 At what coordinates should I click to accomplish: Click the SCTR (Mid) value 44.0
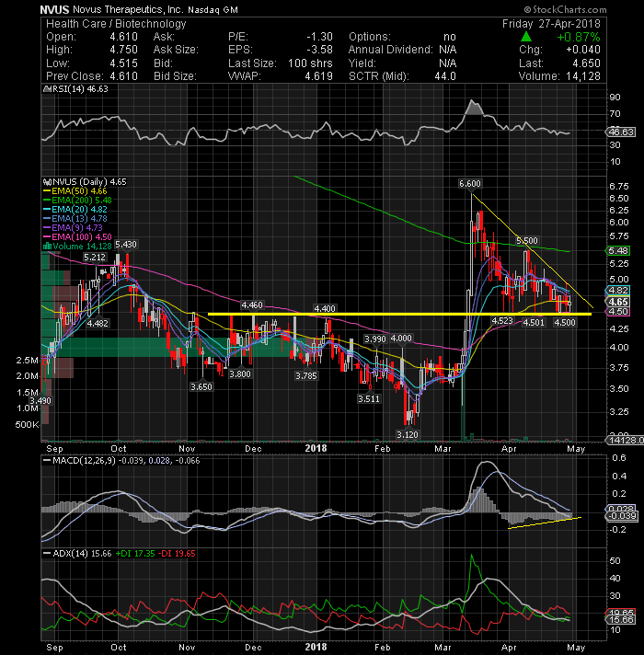[x=445, y=76]
